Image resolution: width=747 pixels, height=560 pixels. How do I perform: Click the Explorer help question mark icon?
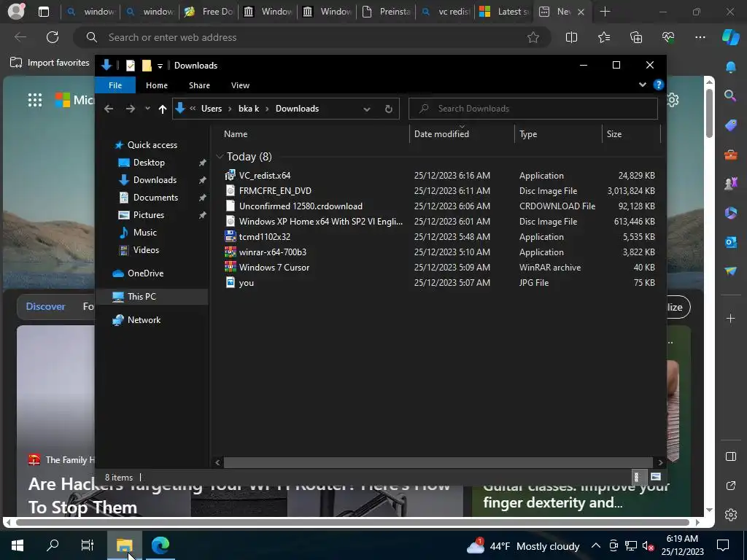pos(659,85)
